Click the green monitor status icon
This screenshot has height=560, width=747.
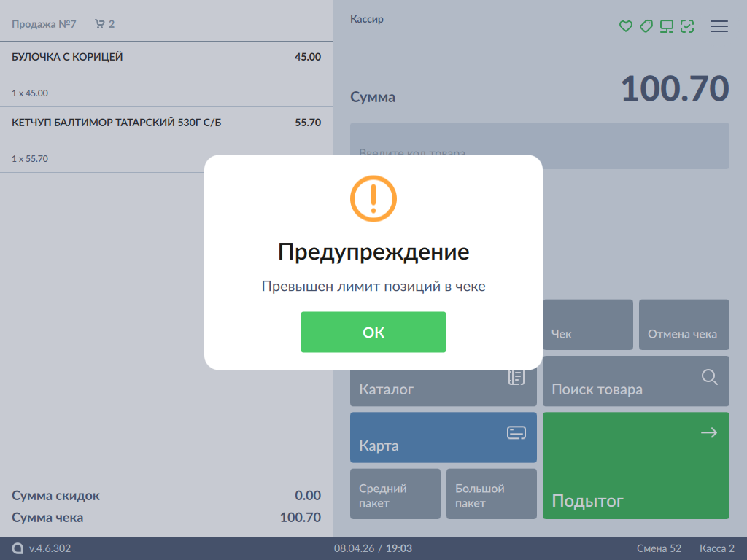[666, 26]
